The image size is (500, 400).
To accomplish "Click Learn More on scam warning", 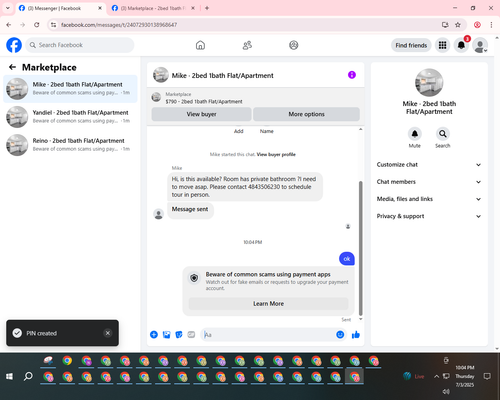I will pos(268,304).
